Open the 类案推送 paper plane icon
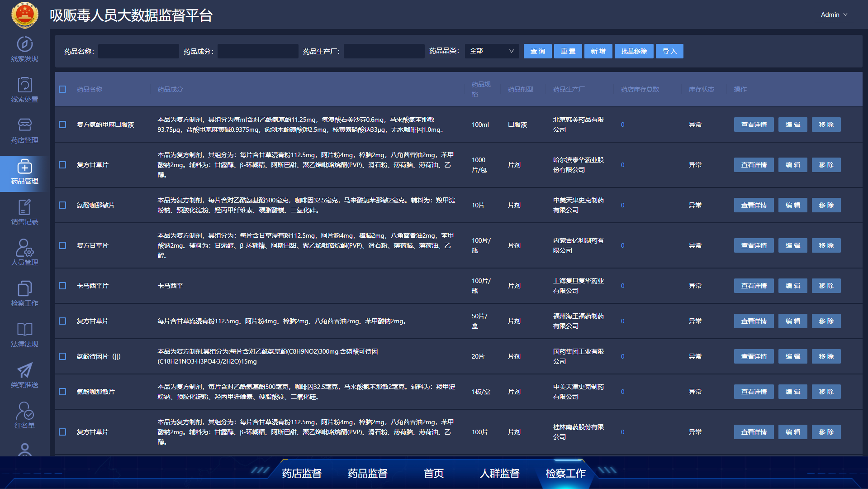 point(24,370)
